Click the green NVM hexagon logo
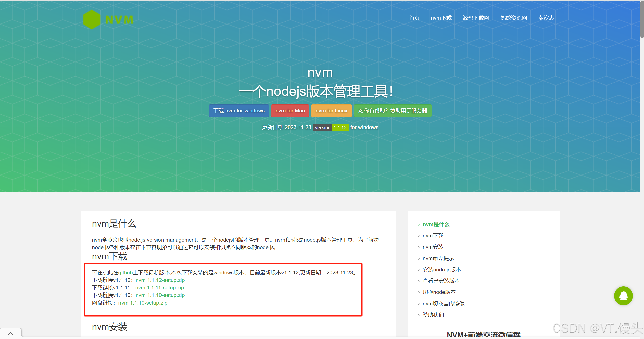 click(92, 20)
